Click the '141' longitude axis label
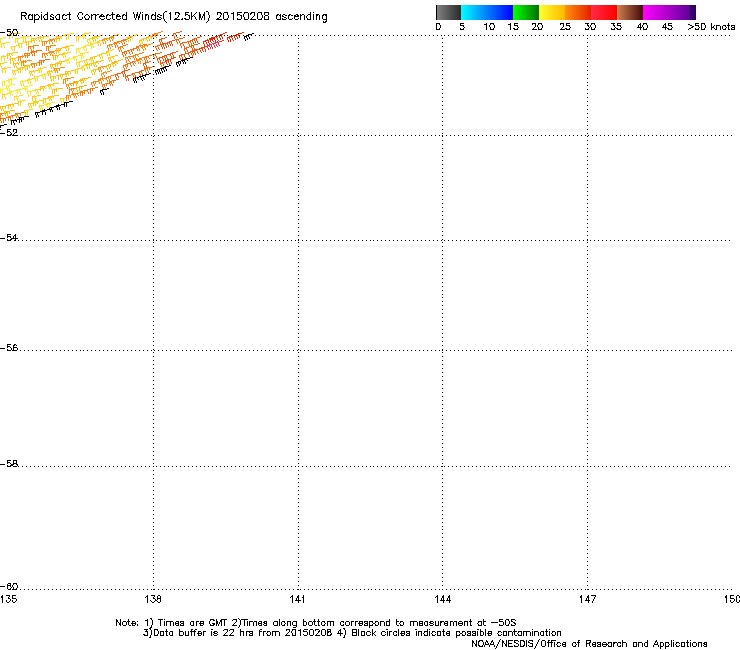Image resolution: width=740 pixels, height=650 pixels. coord(297,599)
